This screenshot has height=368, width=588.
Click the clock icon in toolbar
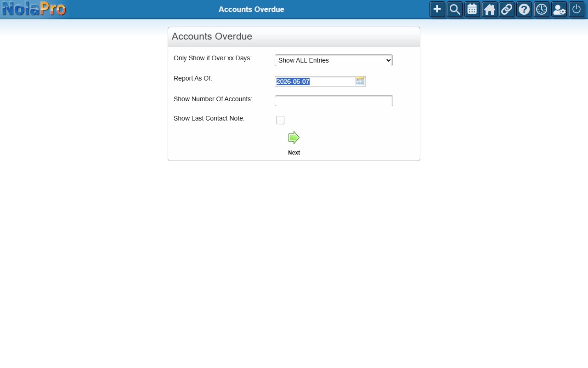click(542, 9)
